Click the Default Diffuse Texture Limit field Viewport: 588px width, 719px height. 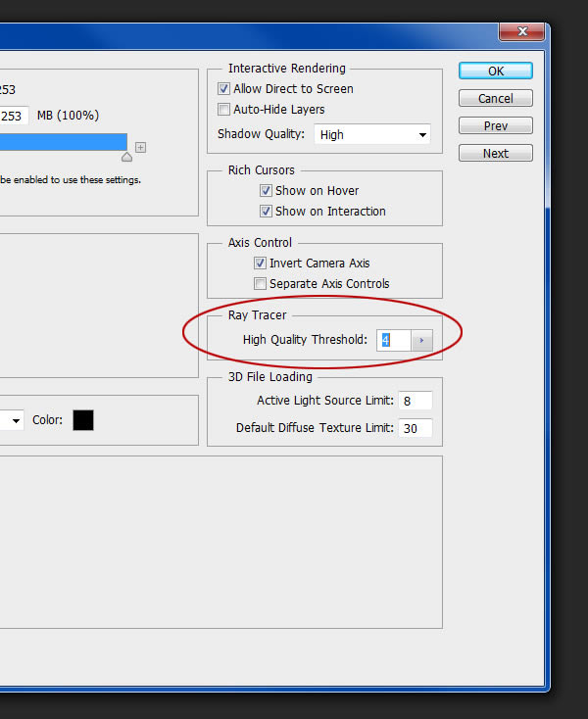[x=416, y=428]
